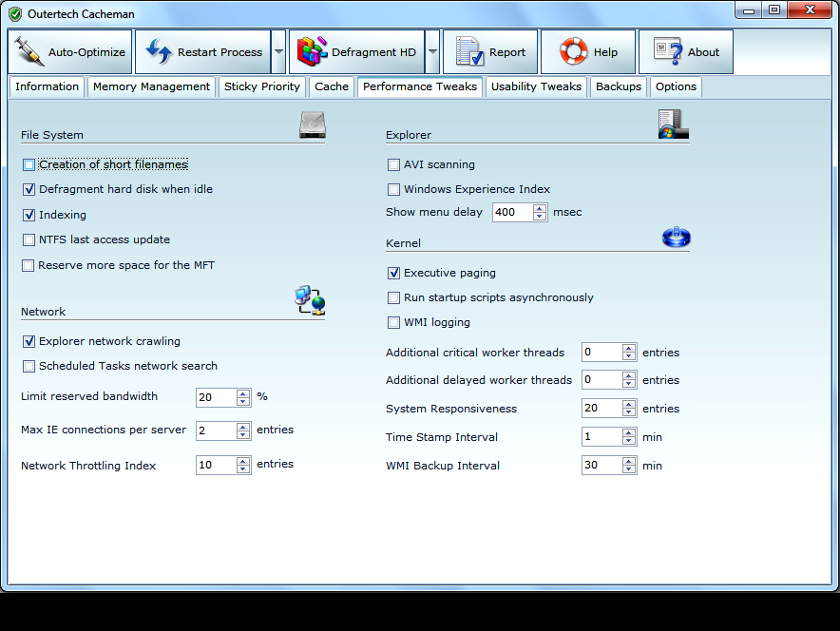Click the Restart Process arrows icon

159,52
